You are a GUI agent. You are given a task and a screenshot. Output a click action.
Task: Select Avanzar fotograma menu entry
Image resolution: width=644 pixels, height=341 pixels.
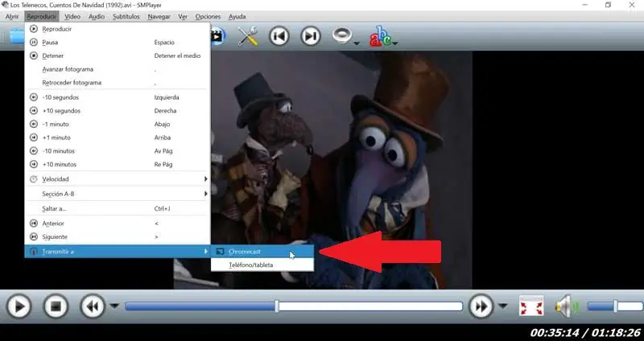tap(118, 69)
